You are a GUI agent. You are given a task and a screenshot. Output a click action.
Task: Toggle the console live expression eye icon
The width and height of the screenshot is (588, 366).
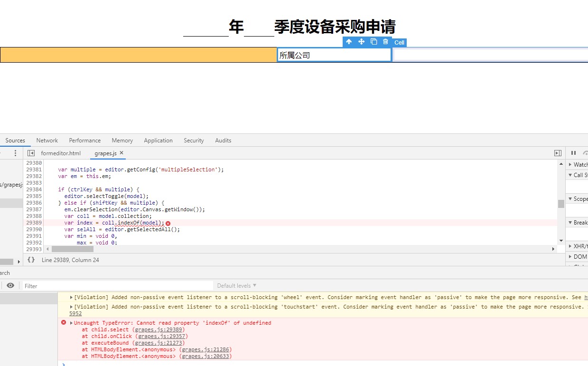click(x=10, y=285)
